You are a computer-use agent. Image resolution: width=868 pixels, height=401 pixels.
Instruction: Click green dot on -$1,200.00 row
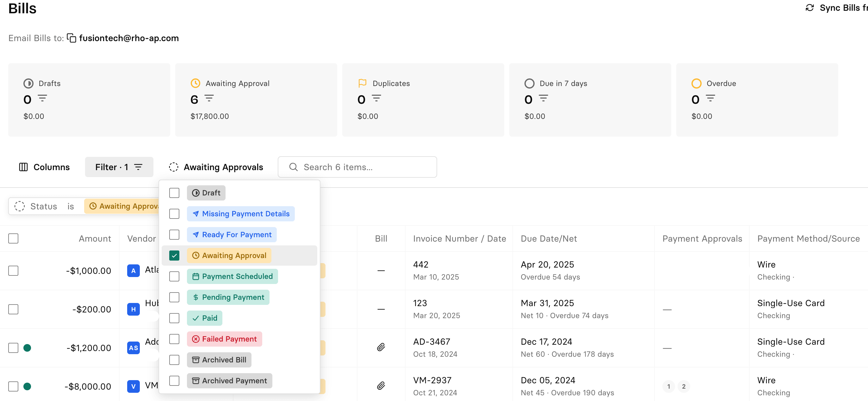click(x=27, y=348)
